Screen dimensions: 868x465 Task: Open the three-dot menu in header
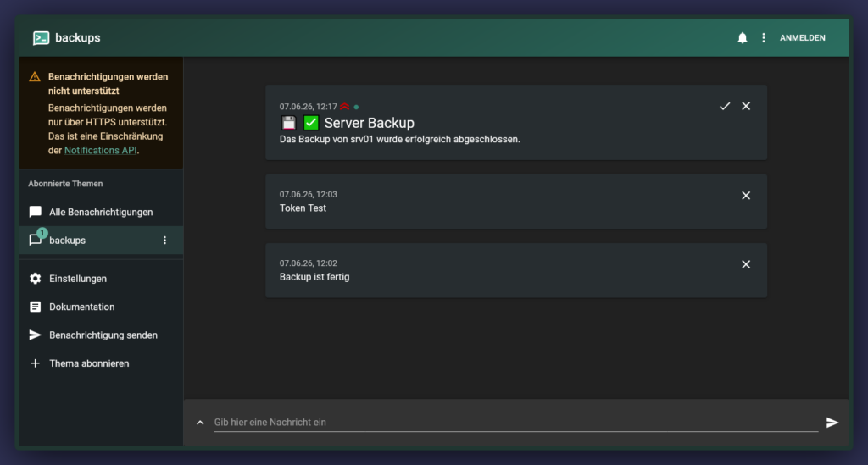[764, 37]
